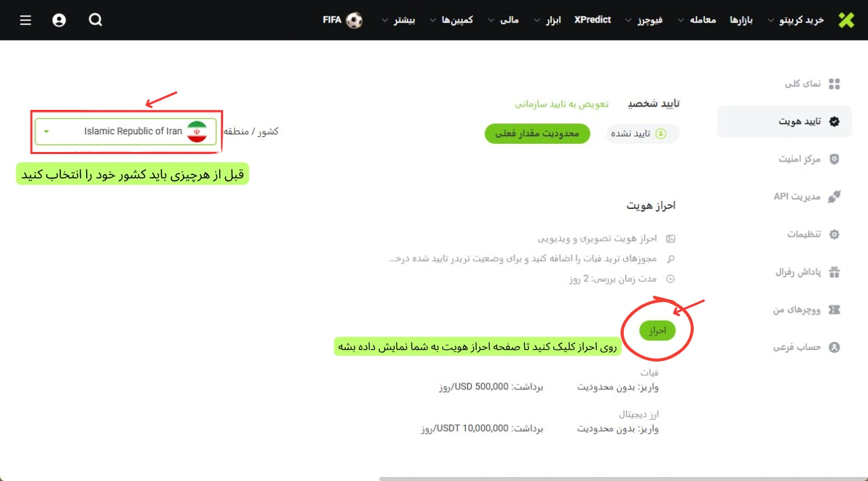Expand the خرید کریپتو menu

click(795, 20)
